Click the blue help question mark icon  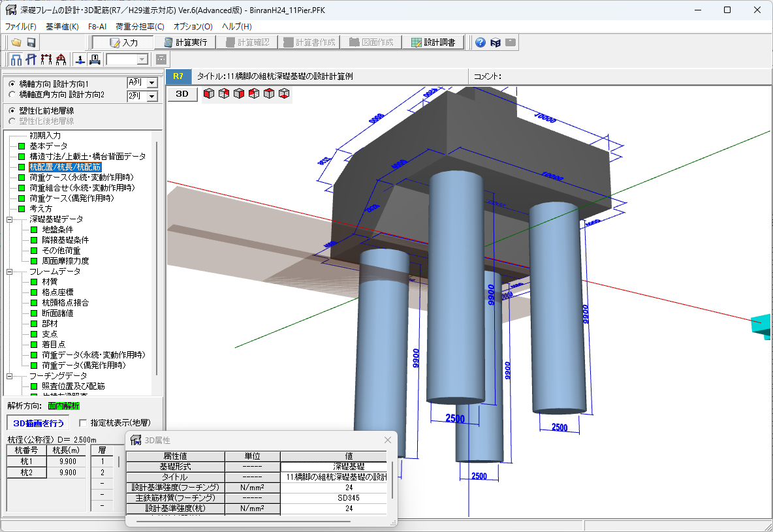coord(481,42)
